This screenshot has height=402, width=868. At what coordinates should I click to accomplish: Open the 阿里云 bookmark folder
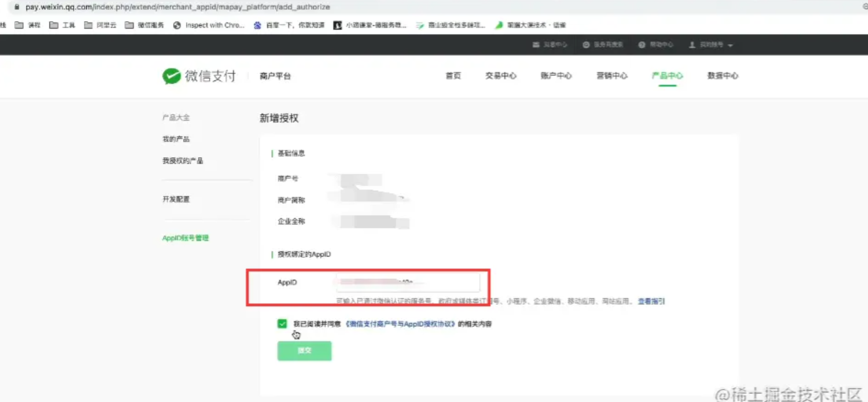click(x=100, y=25)
